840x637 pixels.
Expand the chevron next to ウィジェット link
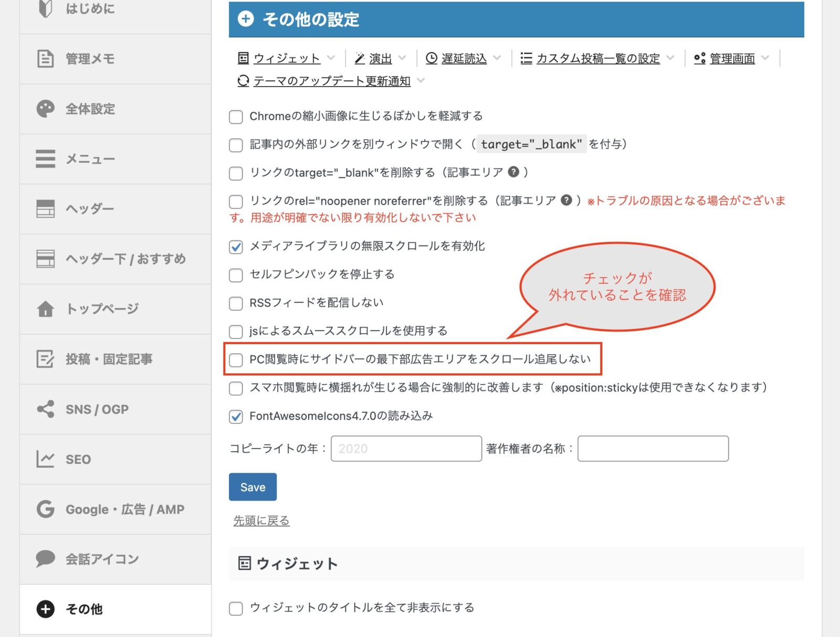point(331,58)
